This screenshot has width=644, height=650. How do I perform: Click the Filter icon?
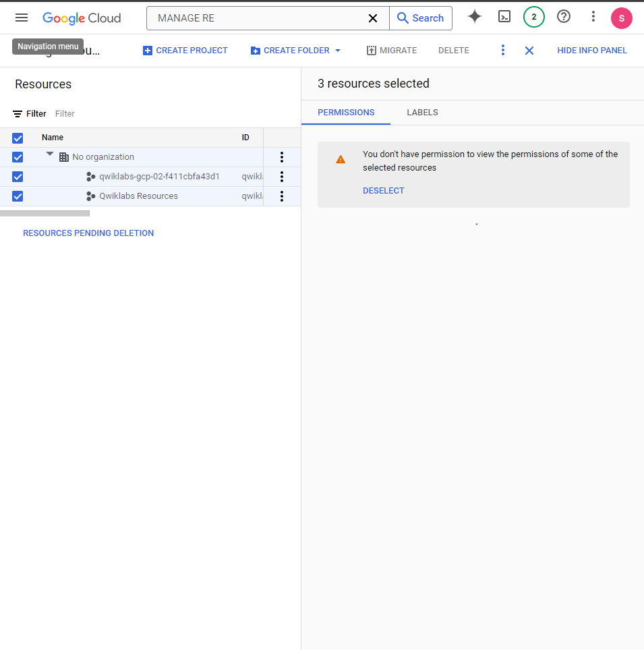click(18, 113)
